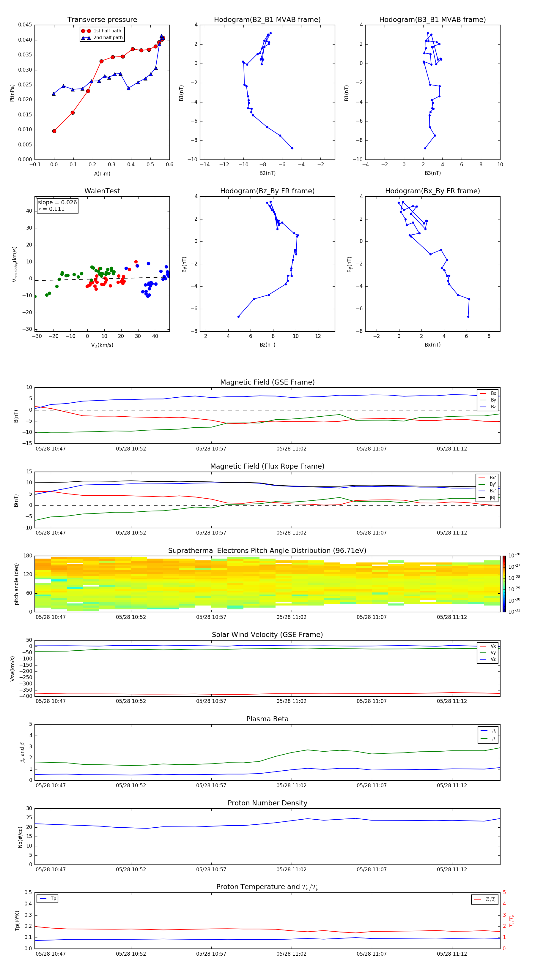This screenshot has width=535, height=980.
Task: Click the "Bx" legend entry in GSE panel
Action: pyautogui.click(x=488, y=393)
